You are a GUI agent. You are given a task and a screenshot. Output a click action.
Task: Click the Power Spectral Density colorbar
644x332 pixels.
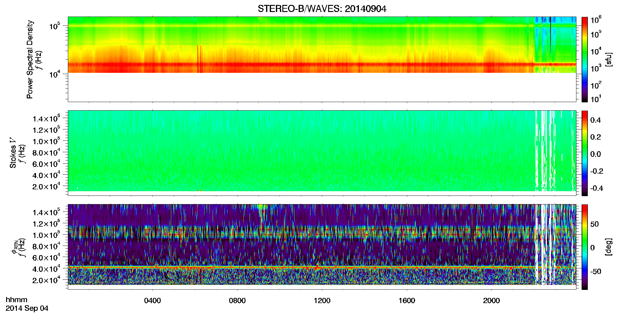(x=585, y=59)
